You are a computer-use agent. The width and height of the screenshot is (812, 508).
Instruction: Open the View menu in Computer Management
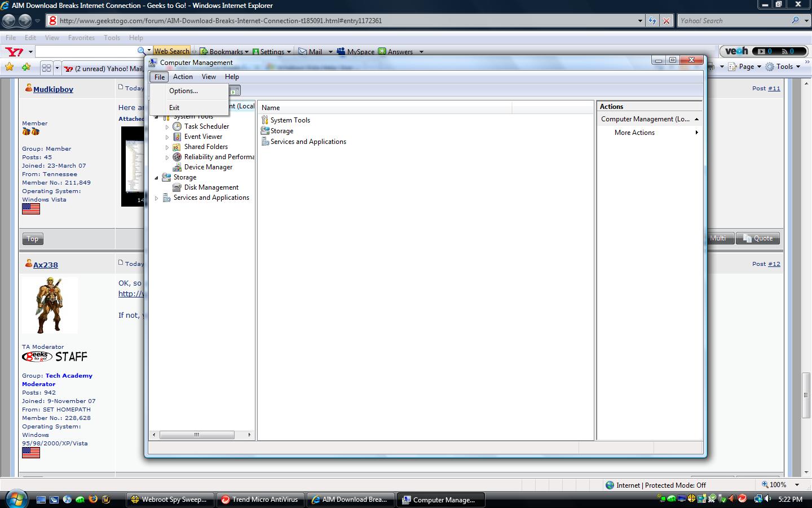pos(209,77)
